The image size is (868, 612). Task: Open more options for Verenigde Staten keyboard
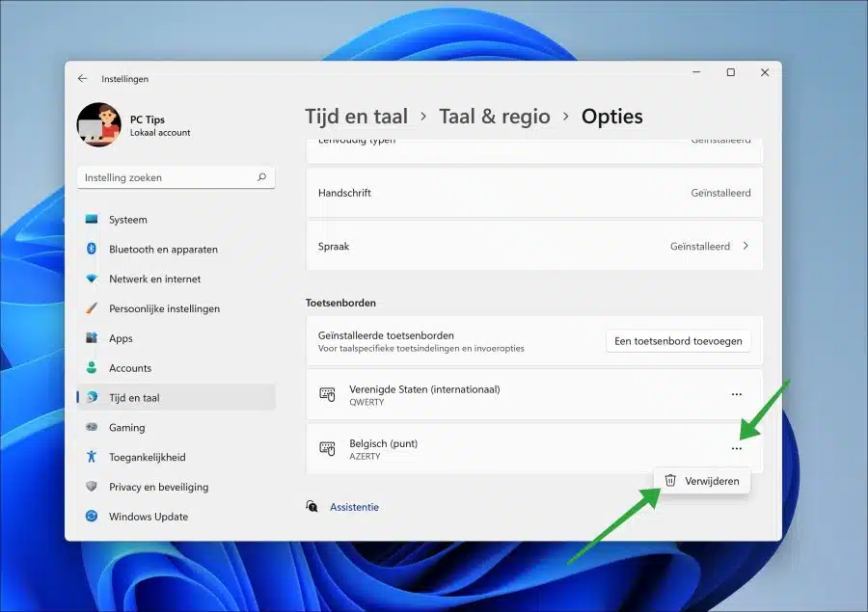[736, 394]
